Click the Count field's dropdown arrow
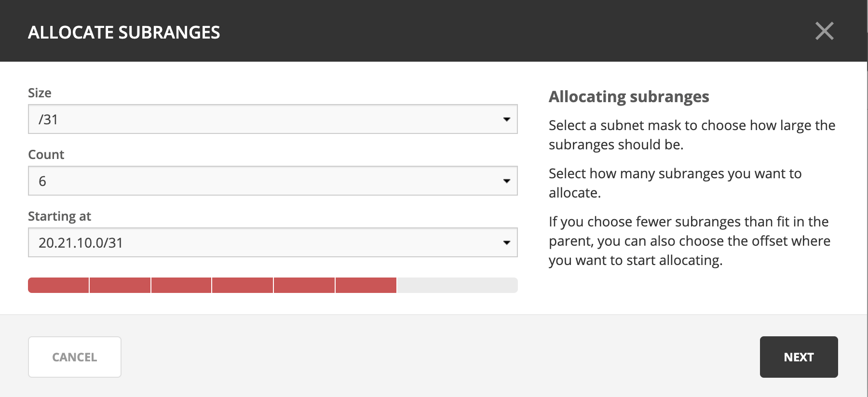868x397 pixels. pos(506,181)
